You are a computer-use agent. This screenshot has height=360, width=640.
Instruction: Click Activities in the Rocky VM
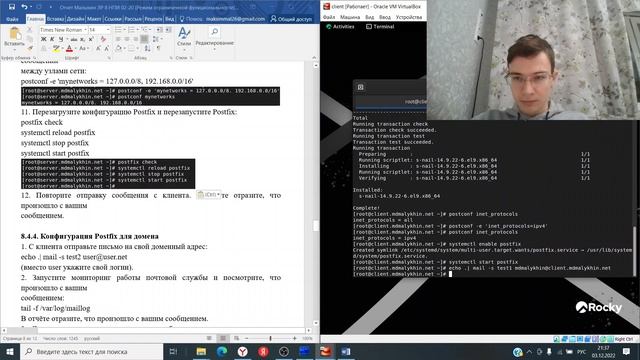click(340, 27)
